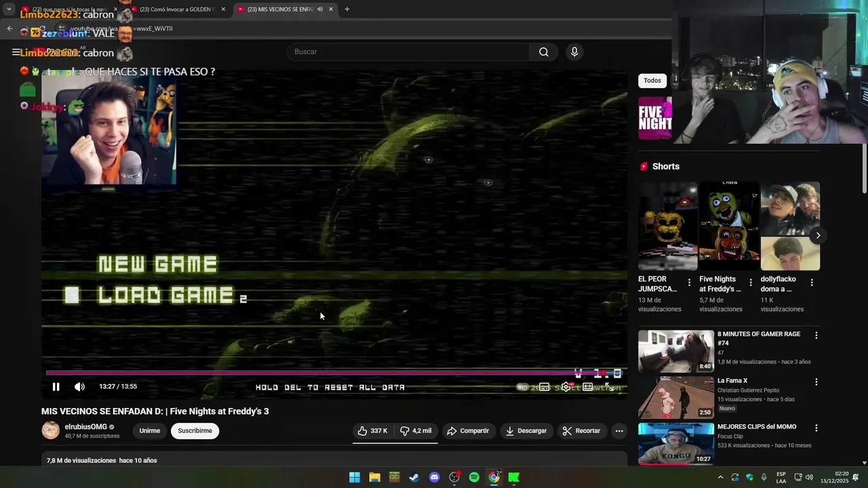This screenshot has height=488, width=868.
Task: Click the Descargar download button
Action: (526, 431)
